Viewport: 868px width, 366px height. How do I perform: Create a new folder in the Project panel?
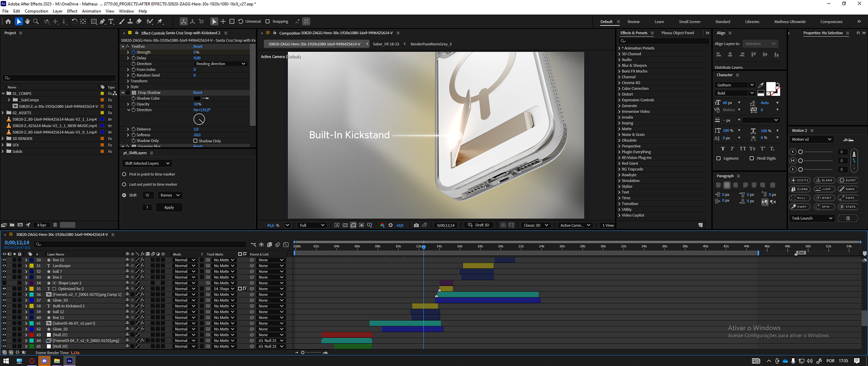pos(12,225)
